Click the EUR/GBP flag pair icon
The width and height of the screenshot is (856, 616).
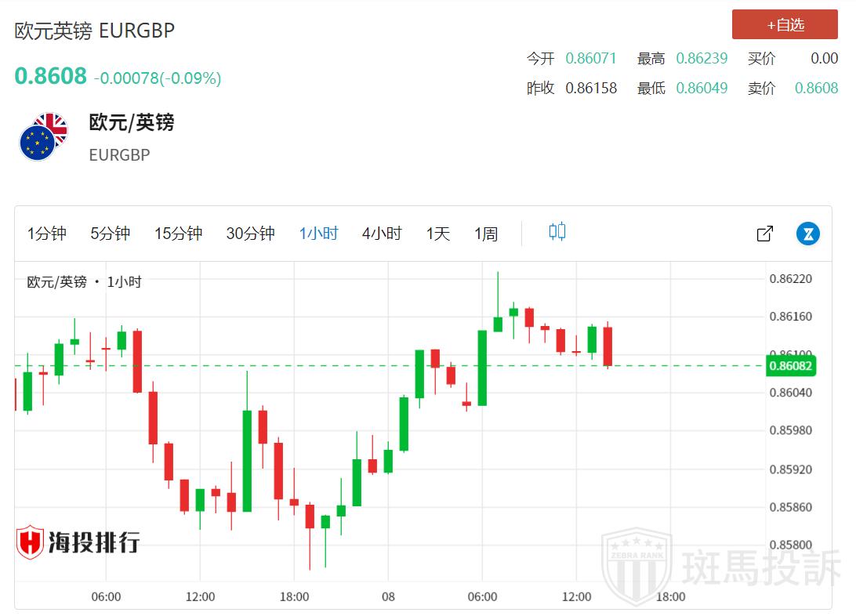tap(44, 138)
